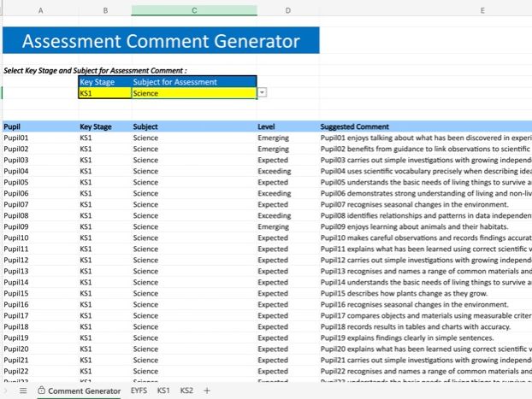Select Pupil04's 'Exceeding' level cell

pyautogui.click(x=287, y=171)
